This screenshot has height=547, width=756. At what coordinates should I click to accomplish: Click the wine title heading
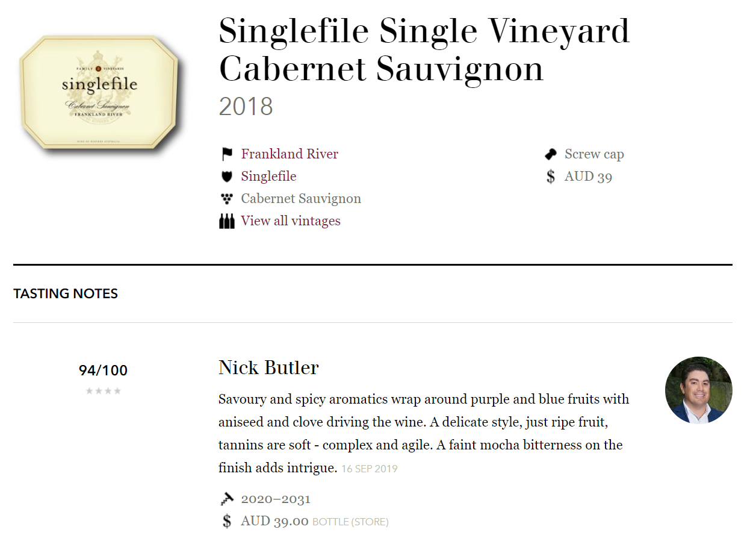[x=424, y=50]
